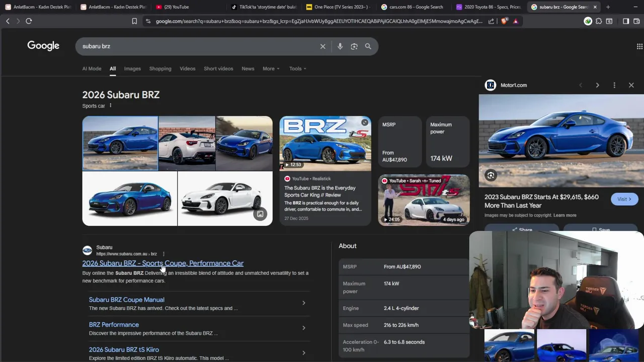The image size is (644, 362).
Task: Search inside the preview image with Lens icon
Action: 491,175
